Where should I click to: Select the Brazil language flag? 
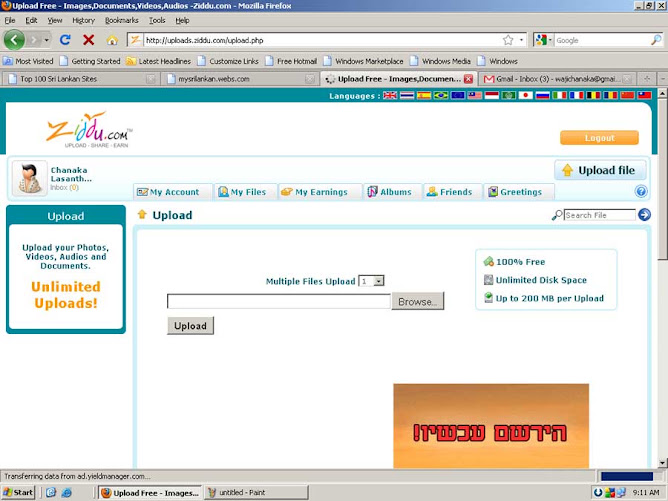tap(441, 95)
